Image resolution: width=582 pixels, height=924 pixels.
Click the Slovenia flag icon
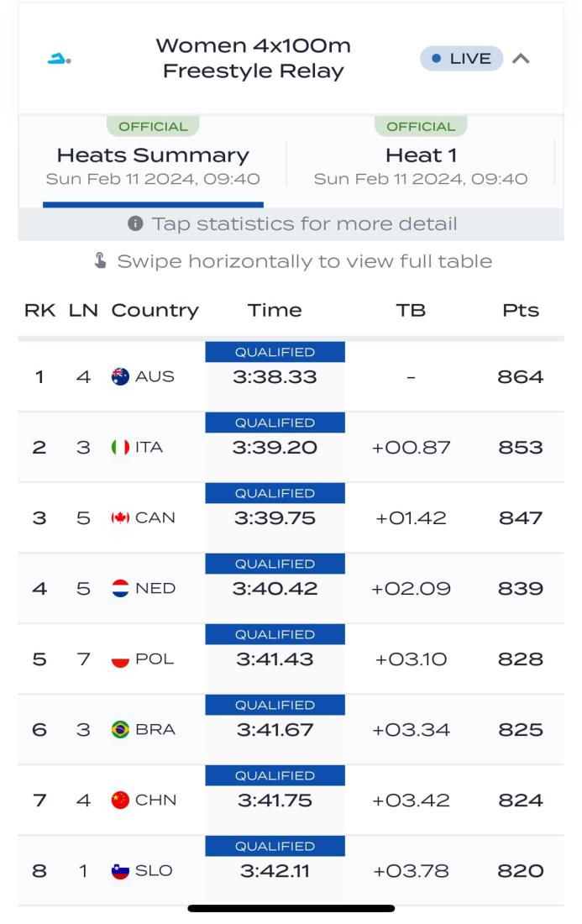coord(120,870)
